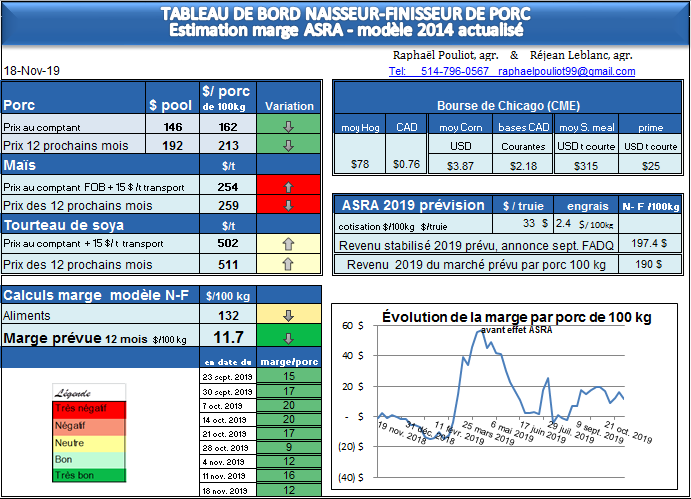691x499 pixels.
Task: Select the Très bon green legend swatch
Action: [77, 473]
